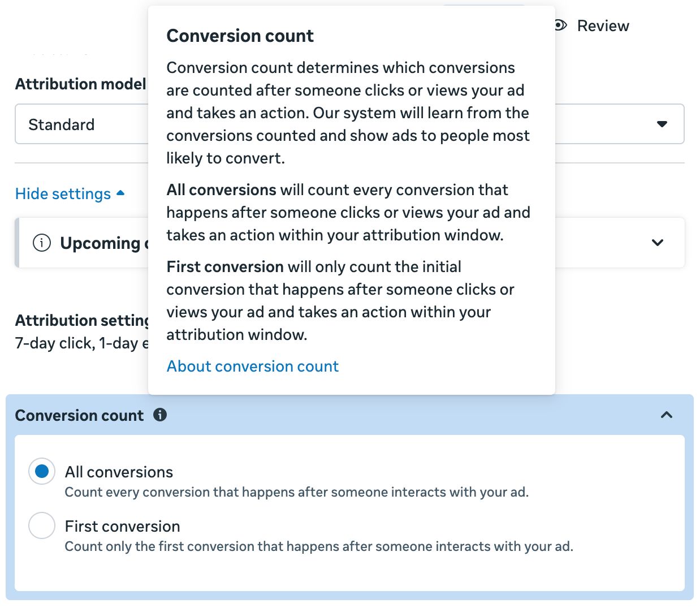700x612 pixels.
Task: Open the About conversion count link
Action: click(253, 367)
